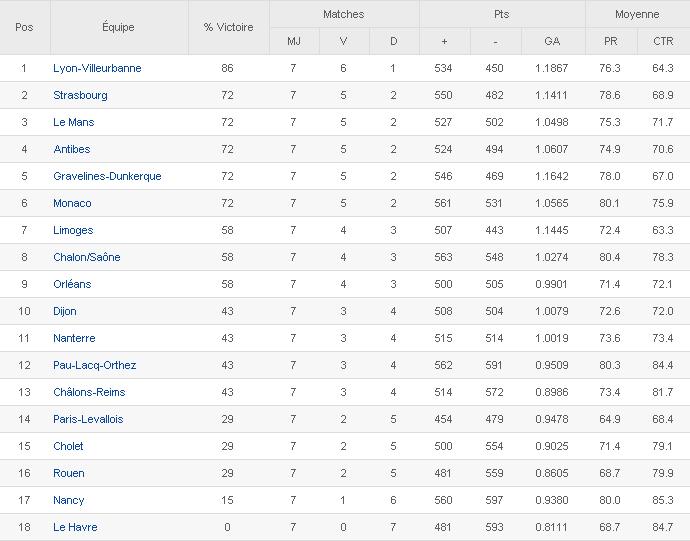Screen dimensions: 690x541
Task: Click the Pos column header
Action: pos(24,27)
